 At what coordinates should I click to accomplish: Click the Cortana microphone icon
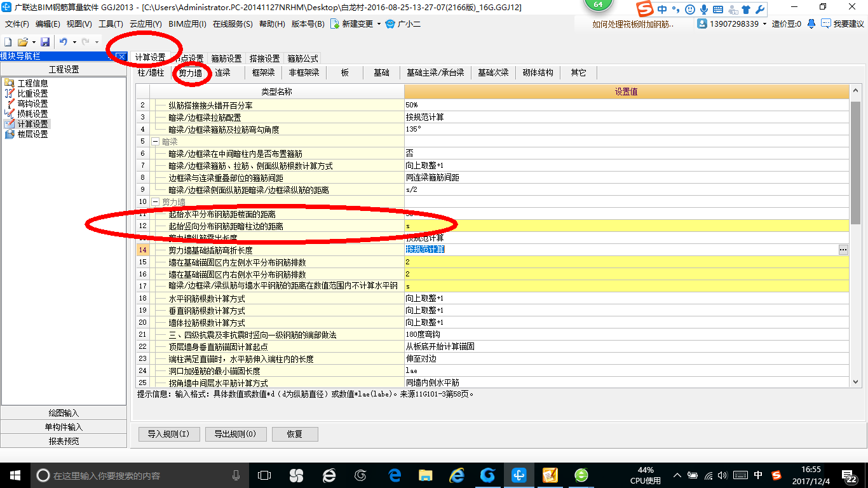[236, 475]
